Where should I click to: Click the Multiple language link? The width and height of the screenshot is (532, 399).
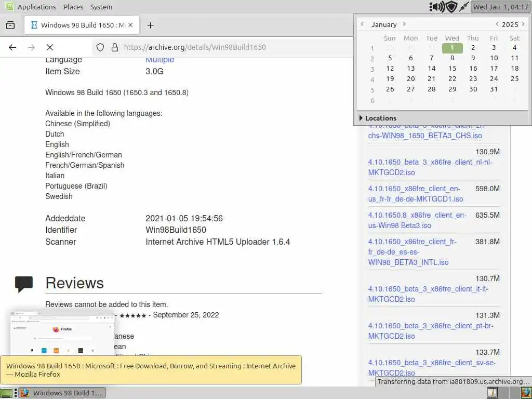point(160,60)
